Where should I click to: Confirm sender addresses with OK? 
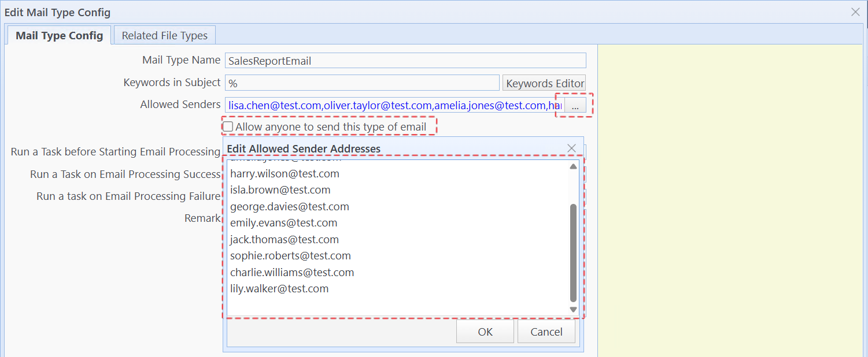click(485, 332)
